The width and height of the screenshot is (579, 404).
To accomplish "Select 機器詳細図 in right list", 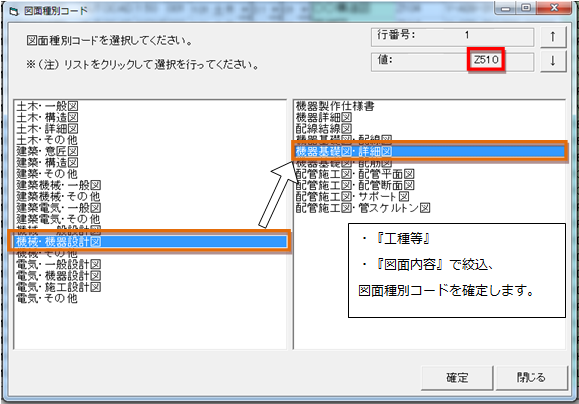I will coord(324,118).
